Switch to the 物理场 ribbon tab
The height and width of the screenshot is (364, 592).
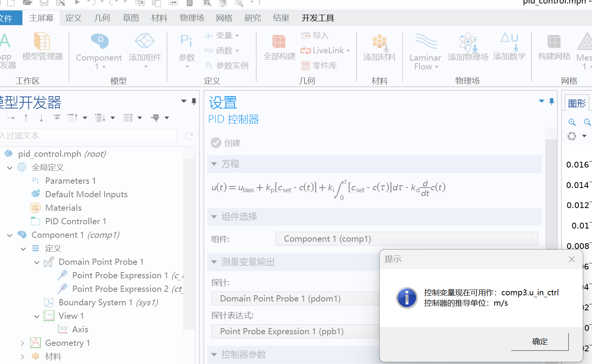[192, 18]
